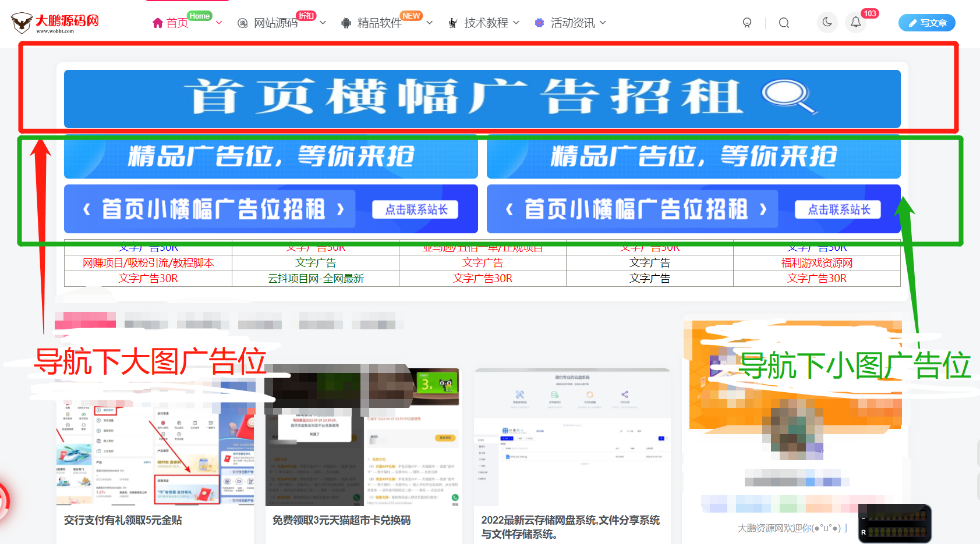
Task: Open notifications via the bell icon
Action: 855,22
